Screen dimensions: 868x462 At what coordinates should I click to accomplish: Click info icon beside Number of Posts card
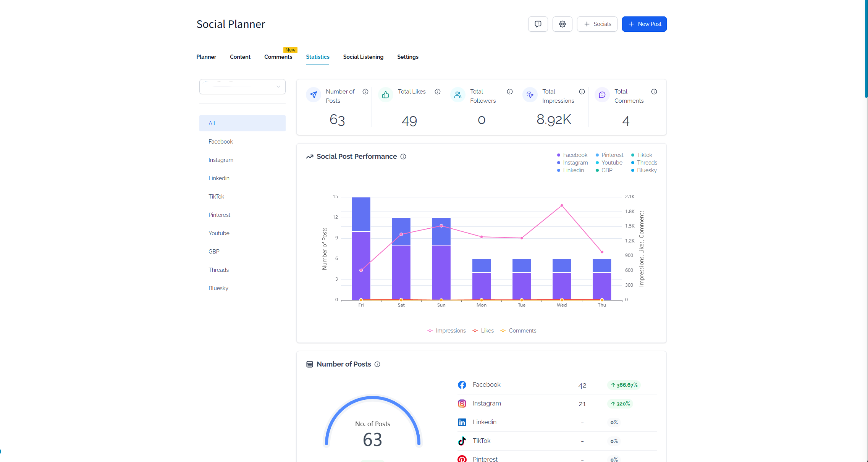click(365, 92)
